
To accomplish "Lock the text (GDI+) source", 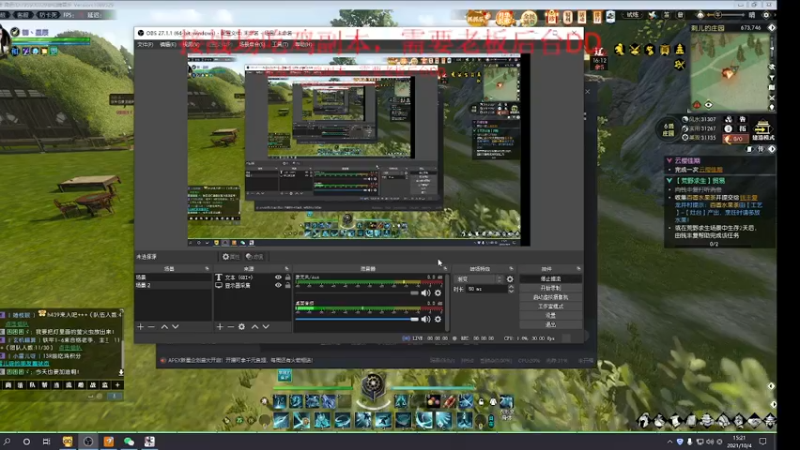I will 288,278.
